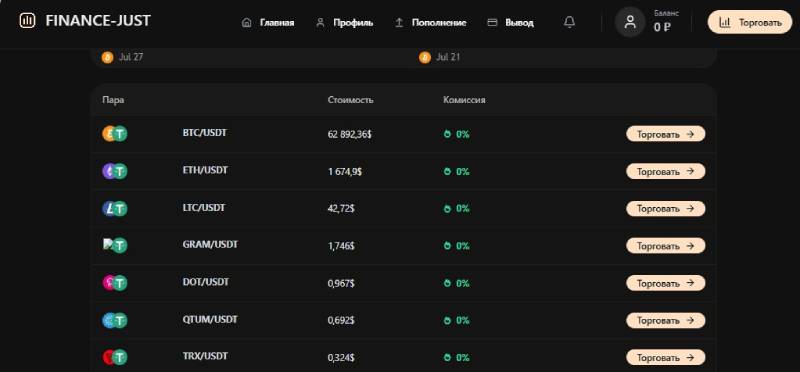The height and width of the screenshot is (372, 800).
Task: Select the DOT/USDT pair name
Action: point(206,282)
